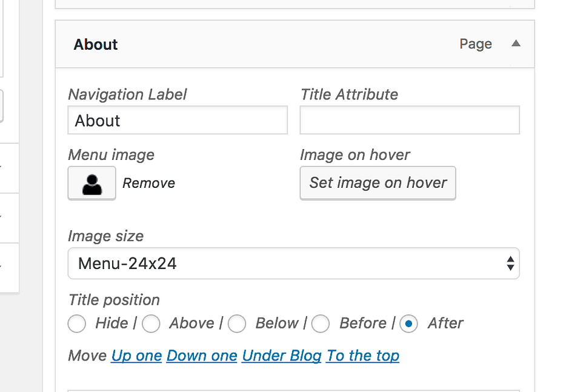Remove the current menu image
This screenshot has height=392, width=569.
[x=148, y=183]
